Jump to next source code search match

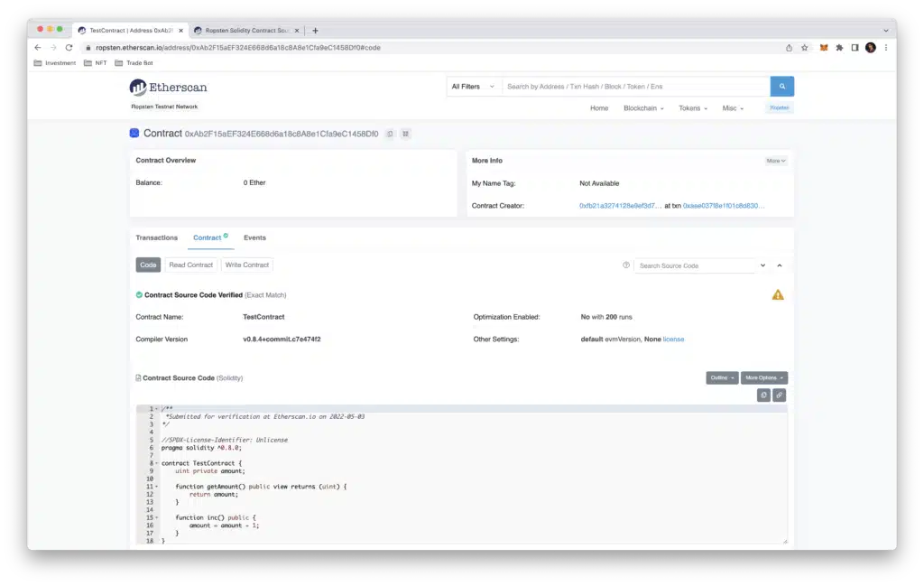click(x=762, y=265)
